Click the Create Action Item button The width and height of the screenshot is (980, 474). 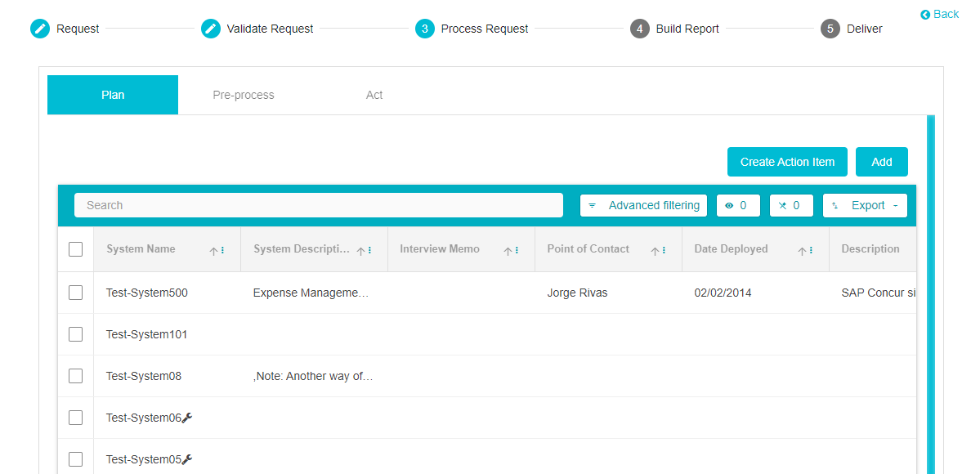point(787,162)
